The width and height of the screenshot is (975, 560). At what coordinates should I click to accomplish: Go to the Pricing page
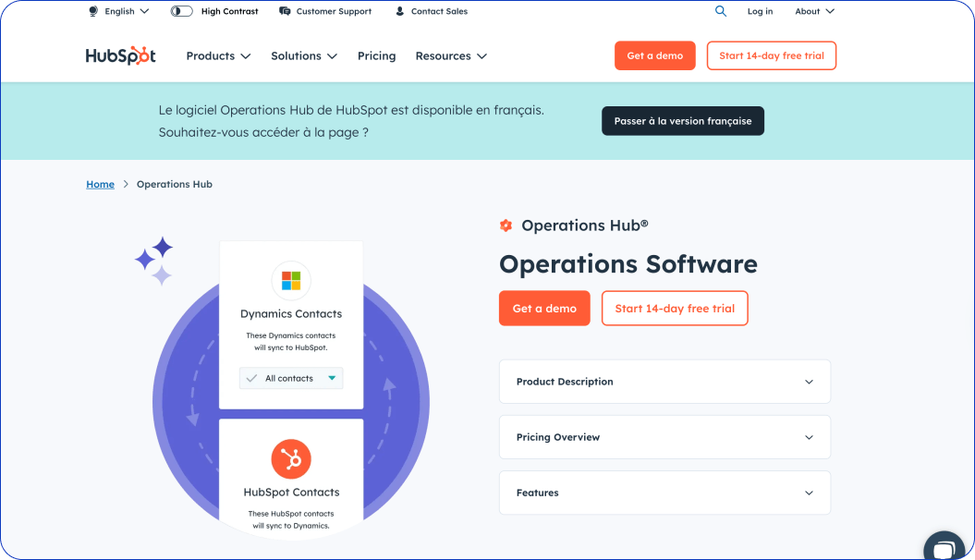(x=376, y=56)
